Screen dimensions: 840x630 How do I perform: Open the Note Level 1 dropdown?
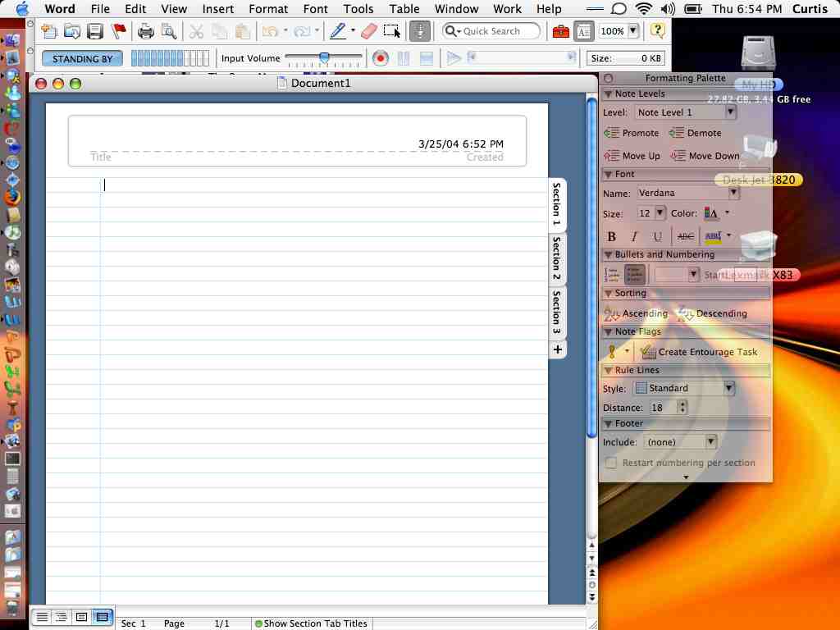tap(686, 112)
